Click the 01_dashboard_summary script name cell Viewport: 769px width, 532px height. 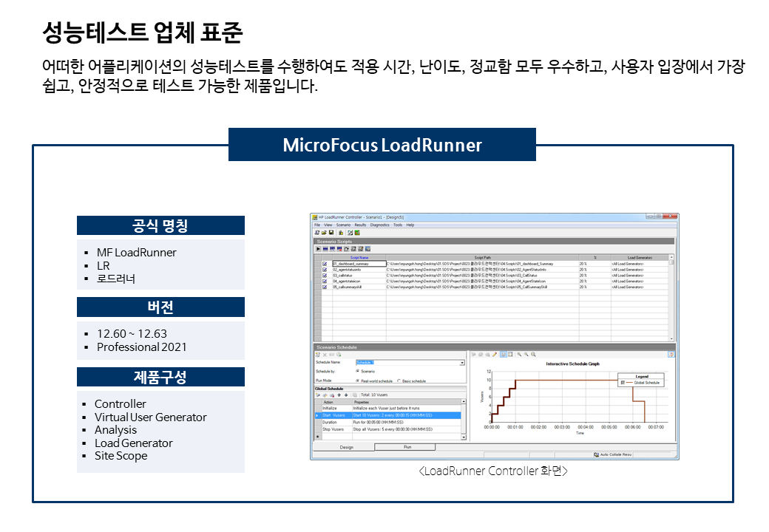point(359,264)
